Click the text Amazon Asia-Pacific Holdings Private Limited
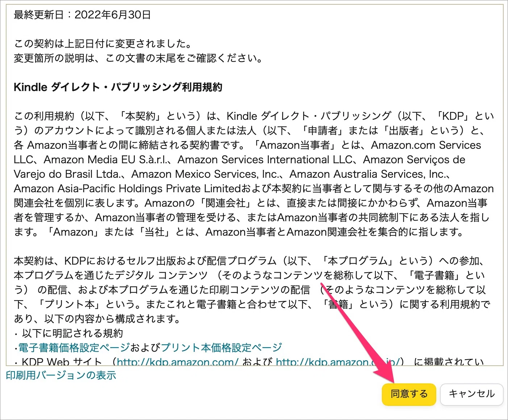The width and height of the screenshot is (508, 420). coord(127,188)
